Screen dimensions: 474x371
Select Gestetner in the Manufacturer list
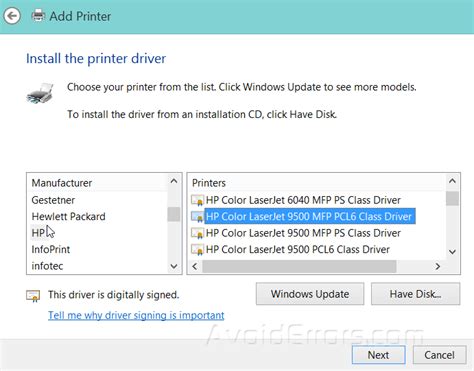click(53, 200)
